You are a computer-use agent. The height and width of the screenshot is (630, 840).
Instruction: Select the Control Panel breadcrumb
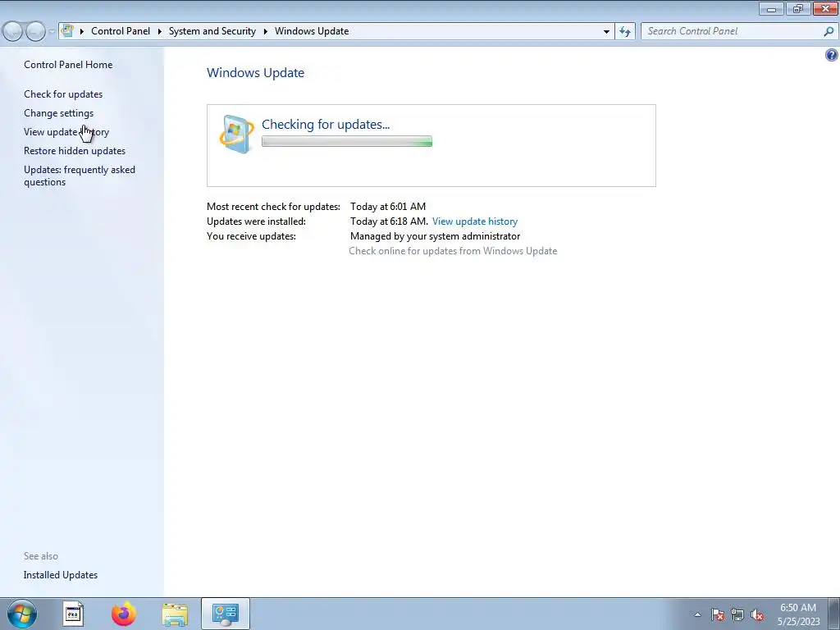121,31
